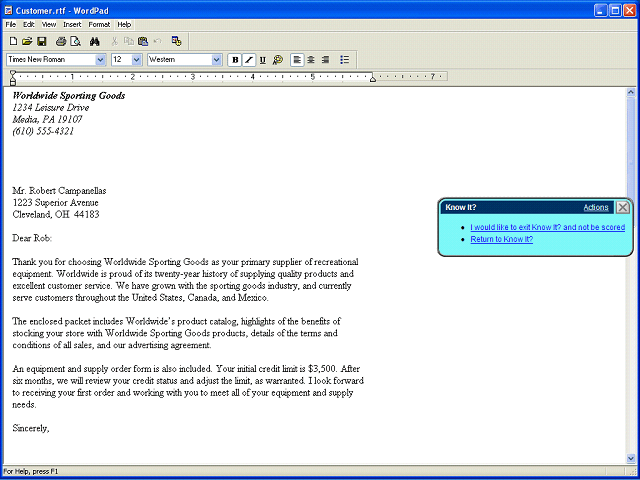Screen dimensions: 640x480
Task: Click the scroll down arrow of document
Action: [x=631, y=459]
